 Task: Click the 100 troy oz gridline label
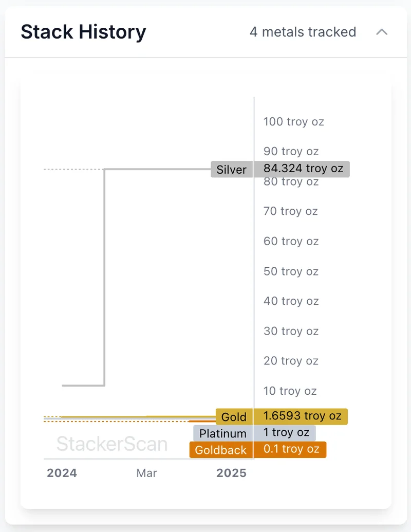[x=293, y=122]
